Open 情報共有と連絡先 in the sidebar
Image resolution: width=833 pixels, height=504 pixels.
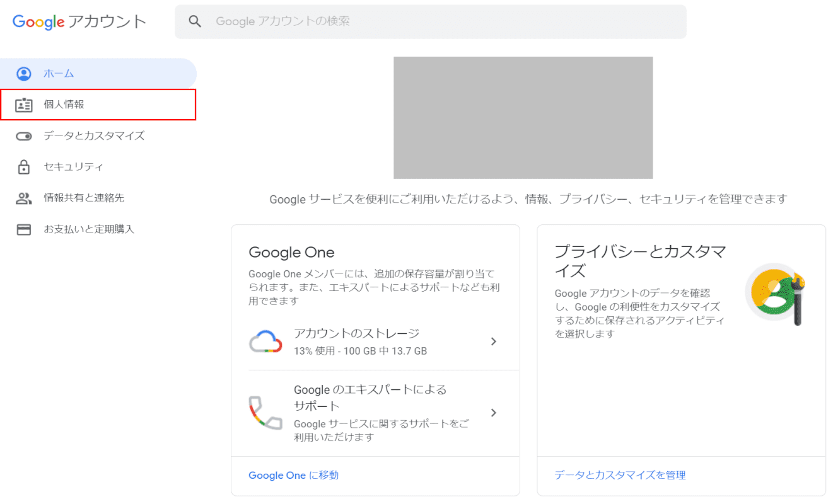tap(98, 198)
